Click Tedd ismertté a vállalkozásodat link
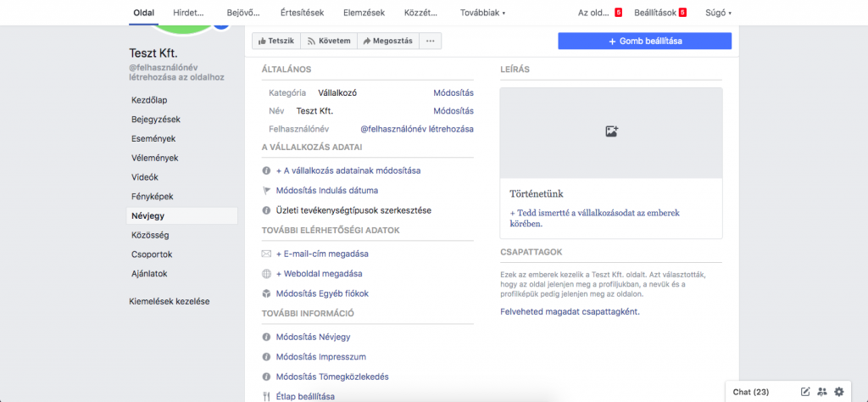The width and height of the screenshot is (868, 402). (x=594, y=218)
